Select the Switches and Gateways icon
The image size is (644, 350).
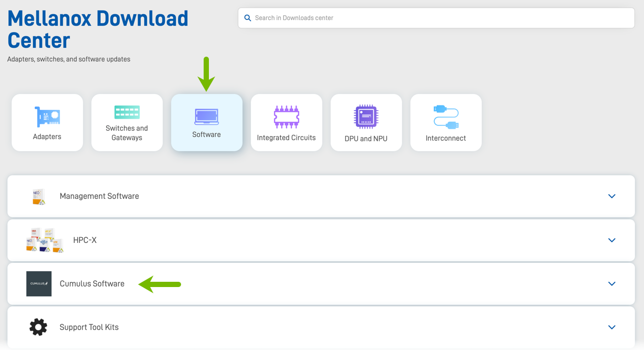pos(127,112)
